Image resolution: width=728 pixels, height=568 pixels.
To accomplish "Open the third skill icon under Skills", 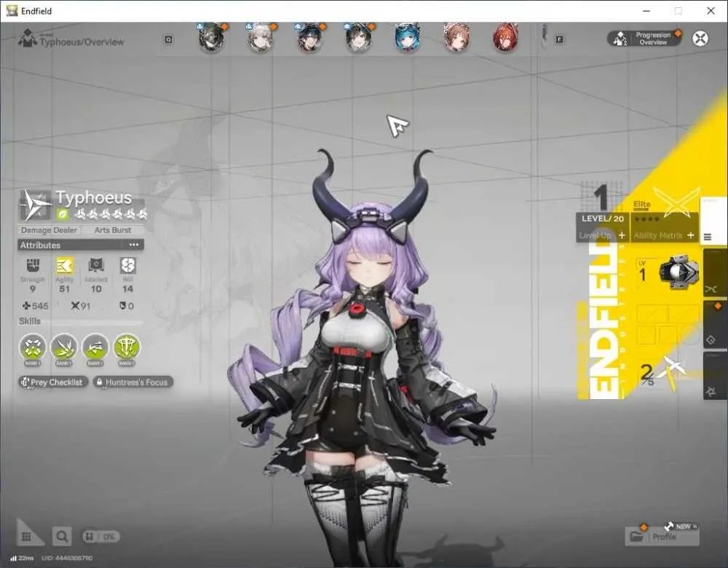I will pyautogui.click(x=95, y=347).
